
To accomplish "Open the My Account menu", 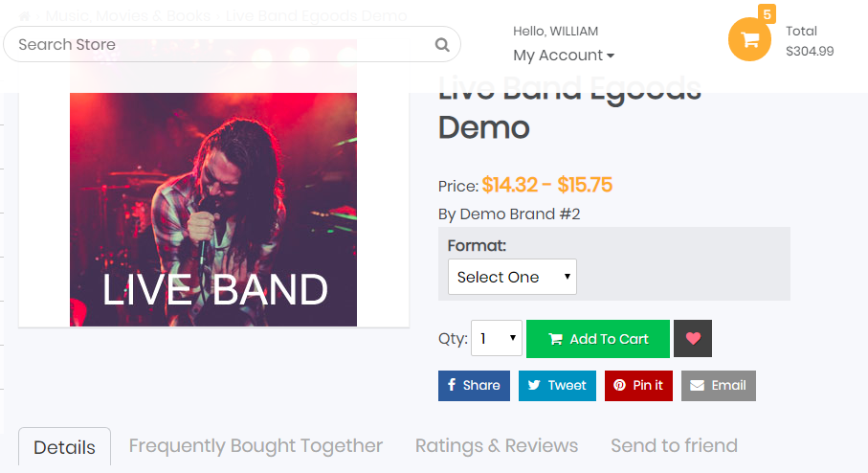I will pyautogui.click(x=564, y=56).
